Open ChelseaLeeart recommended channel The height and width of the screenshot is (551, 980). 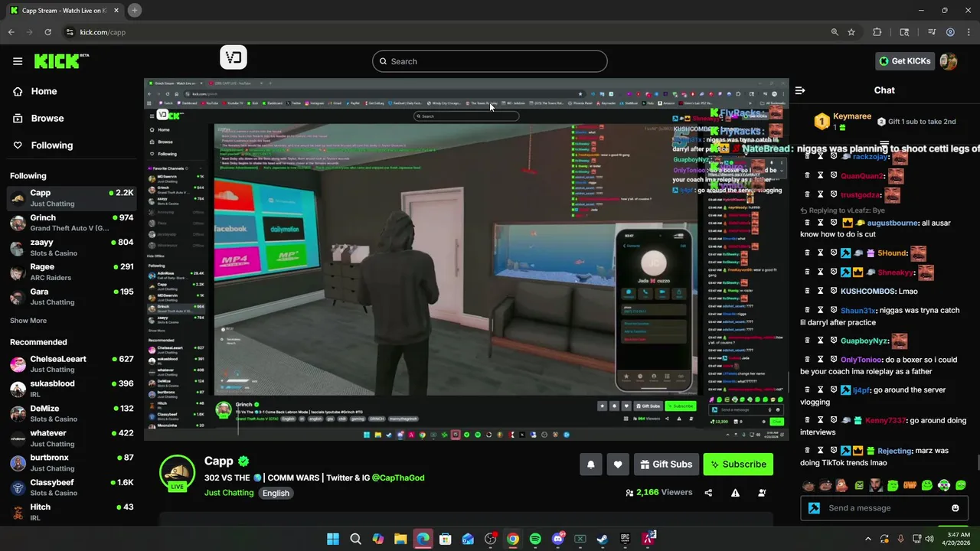point(70,364)
